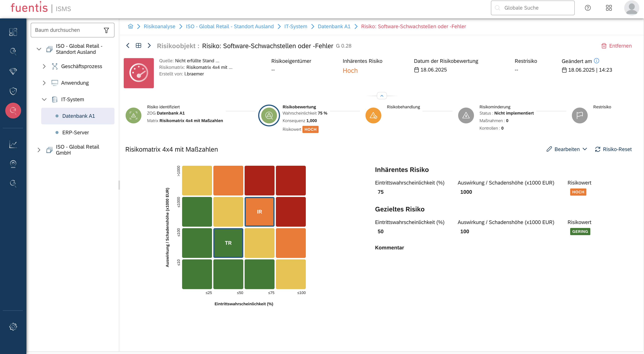
Task: Select ERP-Server in the tree
Action: (76, 132)
